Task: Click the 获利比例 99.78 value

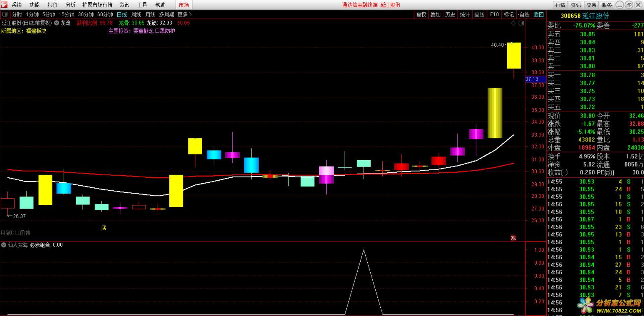Action: tap(106, 23)
